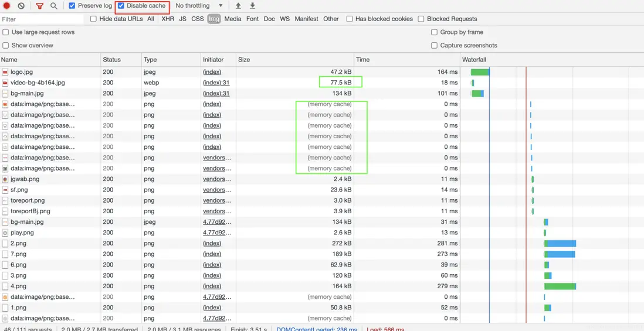Click the red record network log button
The width and height of the screenshot is (644, 331).
7,6
